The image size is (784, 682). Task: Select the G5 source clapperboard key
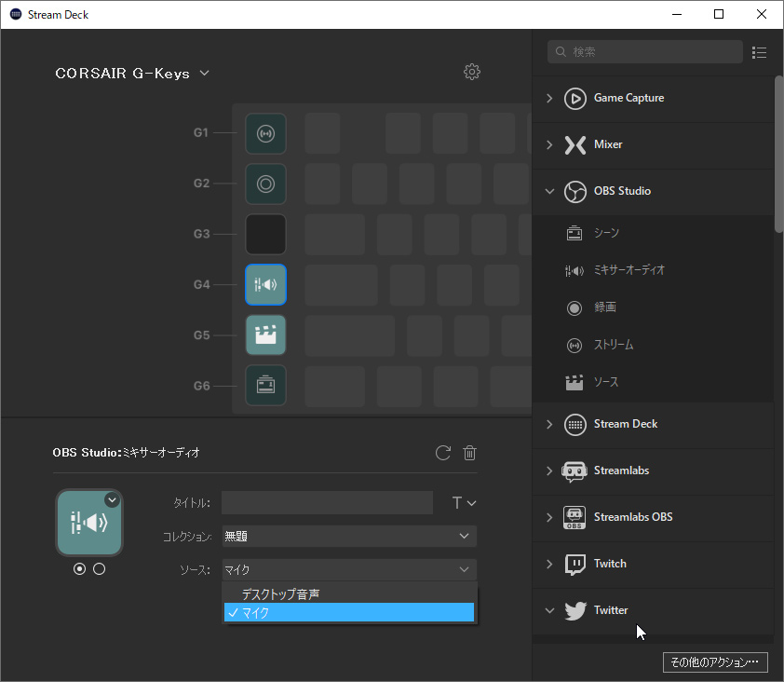click(265, 334)
